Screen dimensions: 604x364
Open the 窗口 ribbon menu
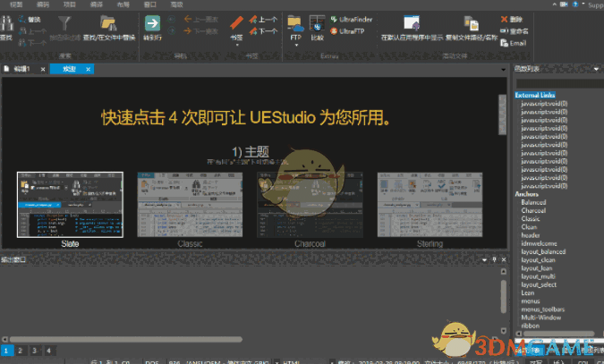coord(149,4)
